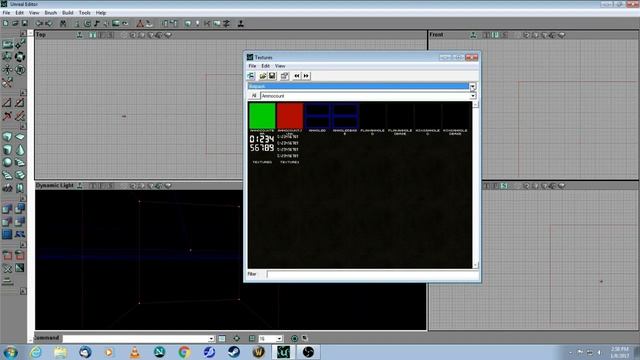Open a map file from main toolbar
The width and height of the screenshot is (640, 360).
coord(15,24)
